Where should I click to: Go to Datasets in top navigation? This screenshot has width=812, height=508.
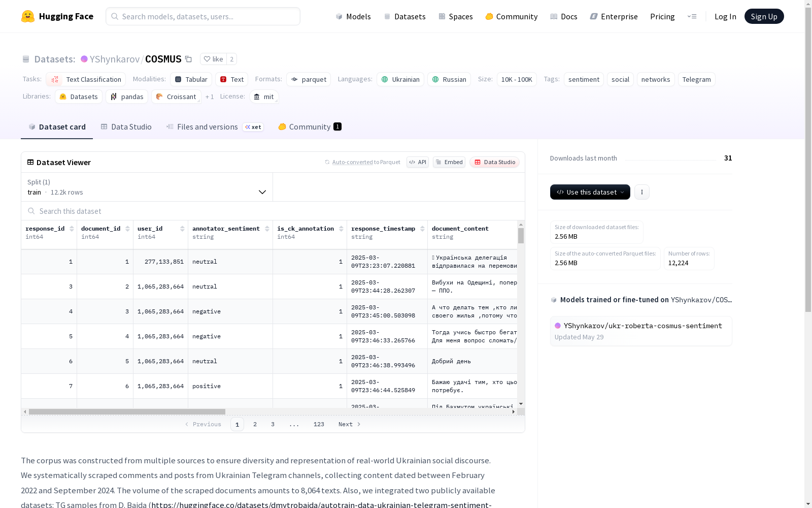(x=404, y=16)
